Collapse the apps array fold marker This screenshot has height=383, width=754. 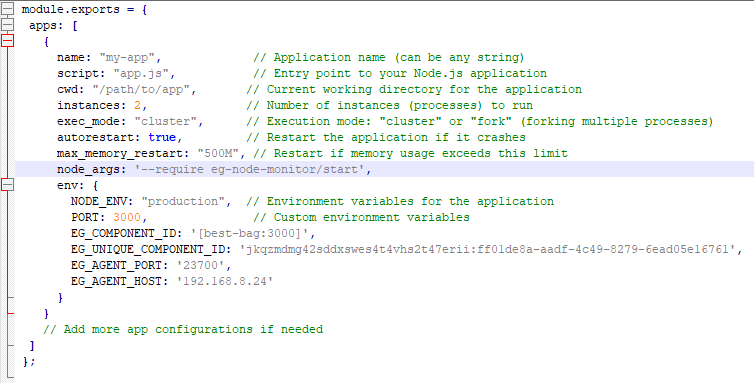click(x=8, y=25)
